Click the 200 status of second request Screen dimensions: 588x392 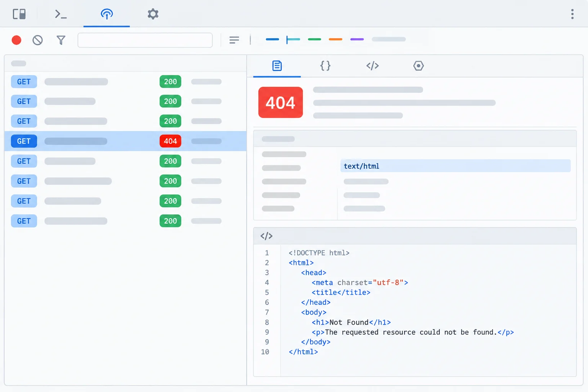pyautogui.click(x=170, y=101)
